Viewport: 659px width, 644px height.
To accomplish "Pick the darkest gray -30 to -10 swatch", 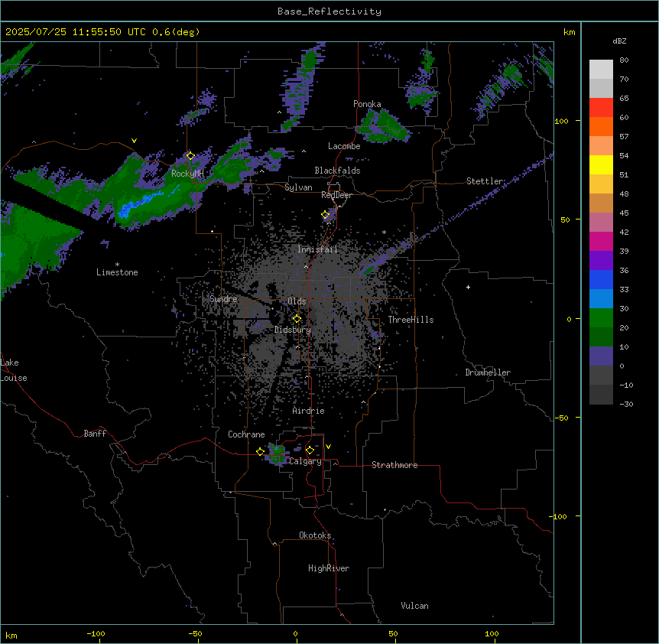I will coord(601,395).
